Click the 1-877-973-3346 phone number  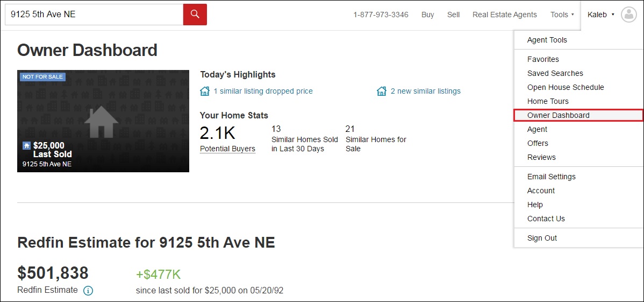(381, 15)
